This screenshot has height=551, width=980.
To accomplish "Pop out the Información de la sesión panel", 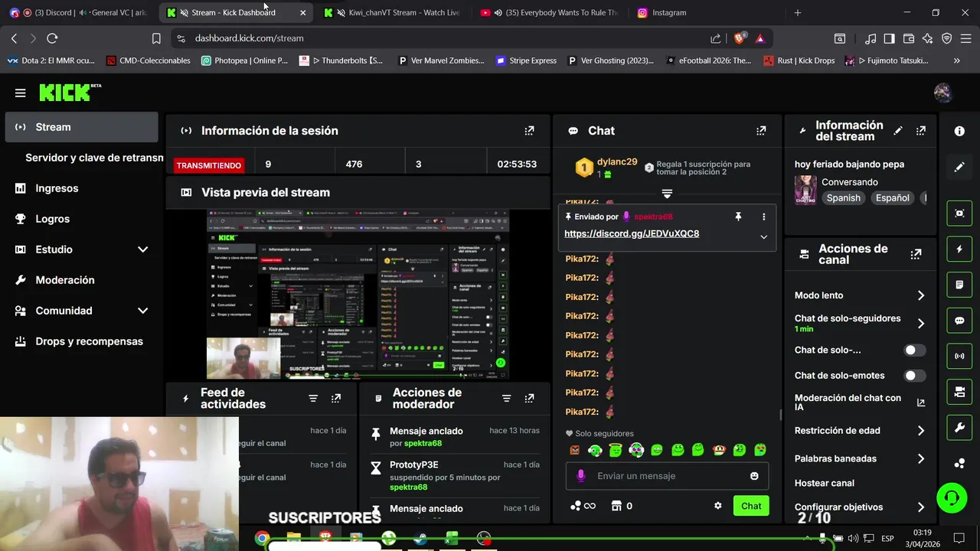I will point(529,131).
